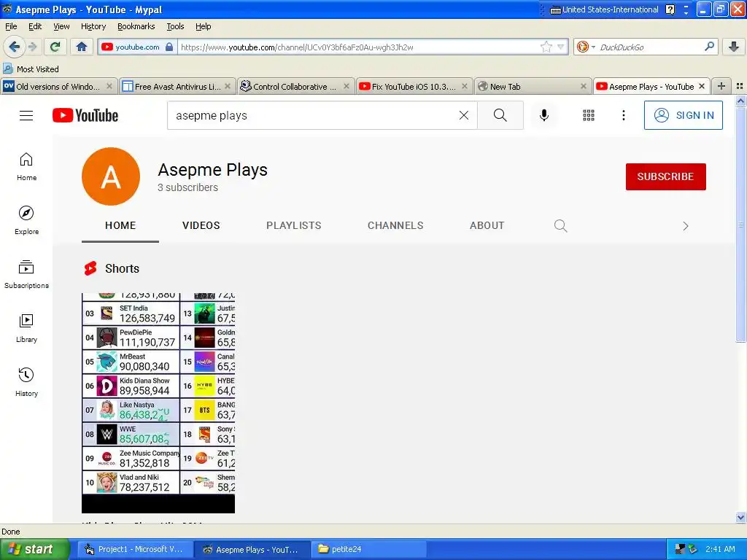Click the SIGN IN button
The image size is (747, 560).
click(683, 115)
